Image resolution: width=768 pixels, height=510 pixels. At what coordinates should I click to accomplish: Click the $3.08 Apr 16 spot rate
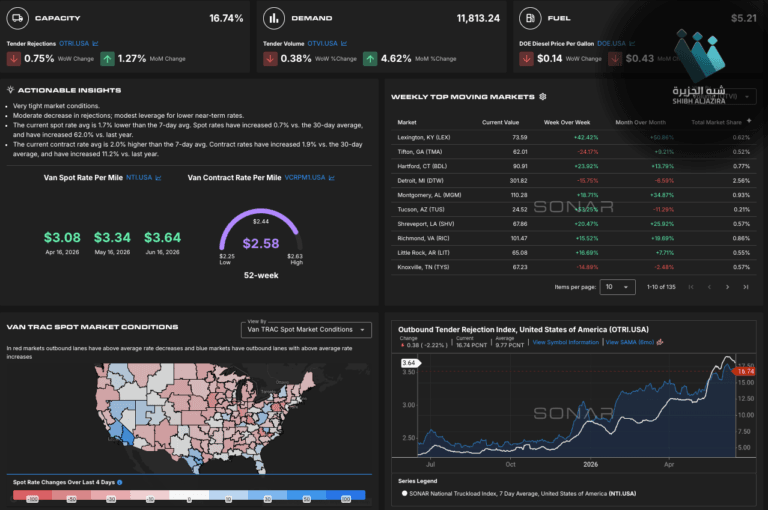tap(62, 238)
